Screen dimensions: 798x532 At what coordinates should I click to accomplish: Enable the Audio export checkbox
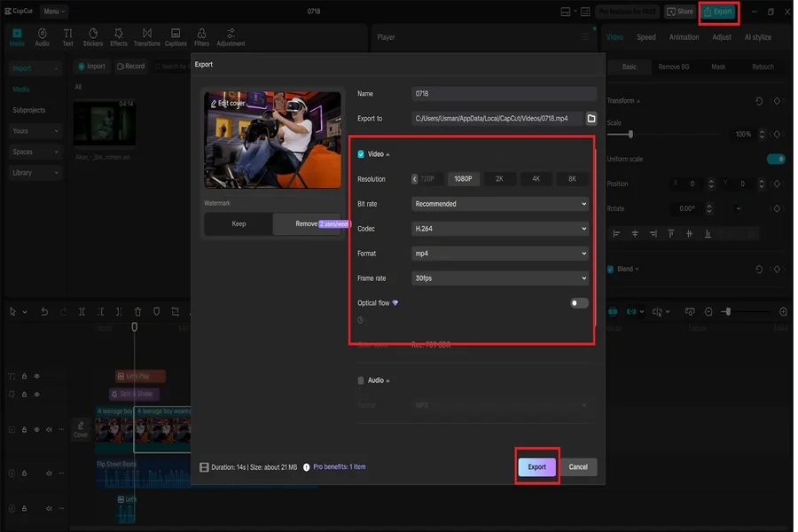tap(361, 380)
